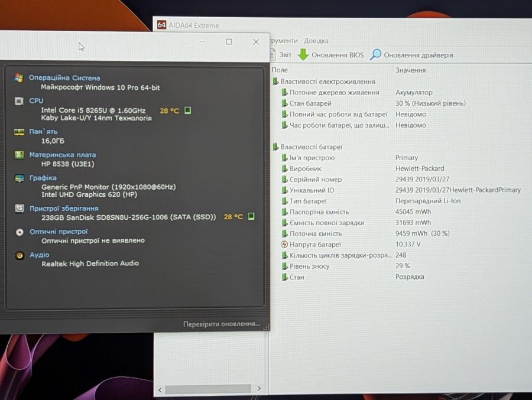Click the motherboard icon beside Материнська плата
The image size is (532, 400).
point(20,155)
